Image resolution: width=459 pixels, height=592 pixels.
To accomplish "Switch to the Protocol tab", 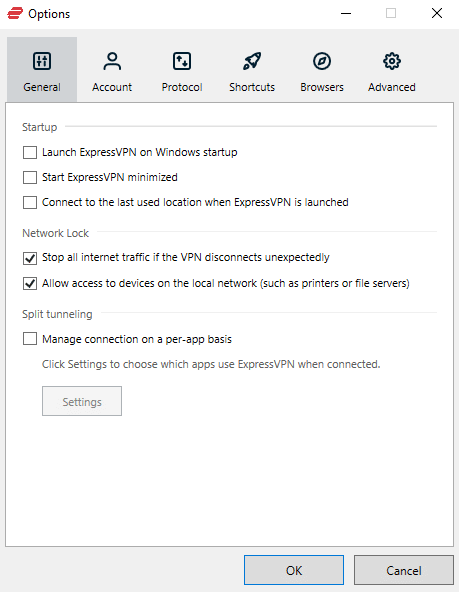I will point(182,70).
